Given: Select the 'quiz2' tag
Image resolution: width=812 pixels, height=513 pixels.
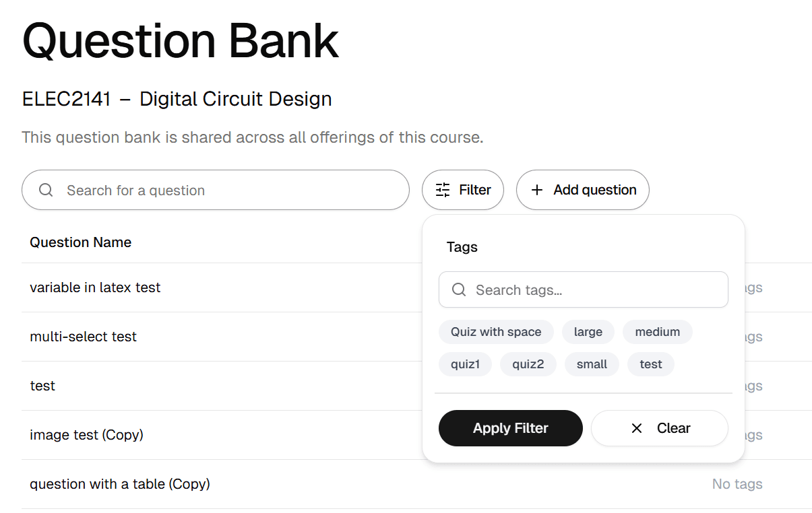Looking at the screenshot, I should point(528,364).
